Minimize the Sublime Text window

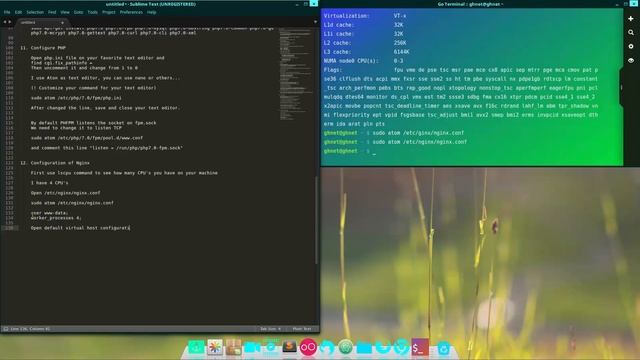click(x=297, y=4)
